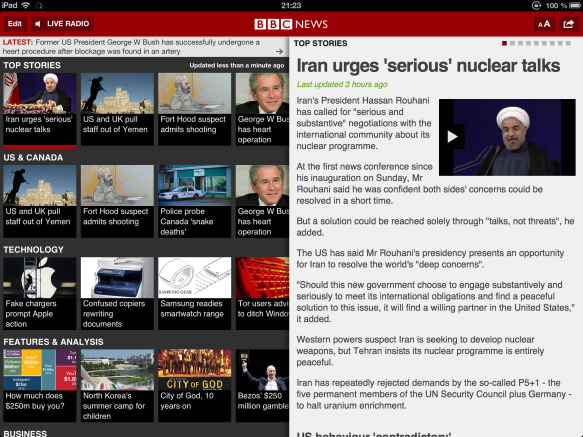Open US & Canada 'George W Bush' card

(262, 201)
